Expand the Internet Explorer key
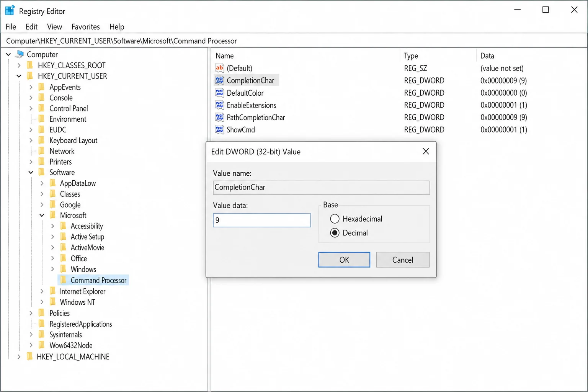 pos(42,291)
